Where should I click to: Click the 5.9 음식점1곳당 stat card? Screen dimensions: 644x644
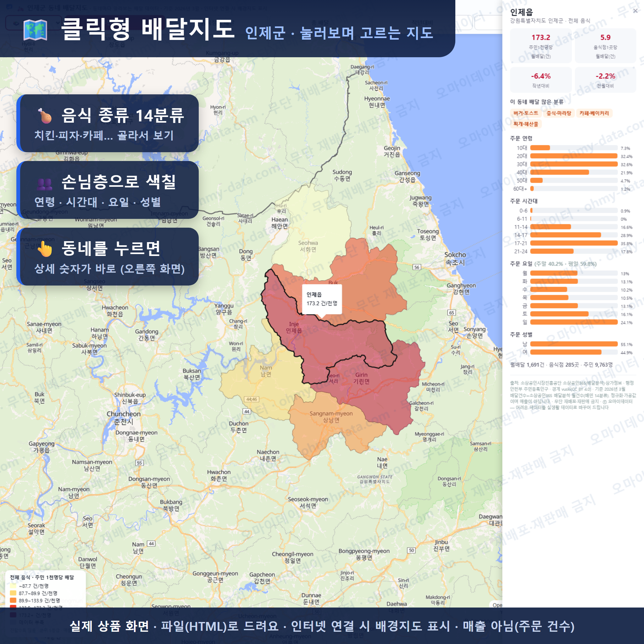(x=605, y=46)
